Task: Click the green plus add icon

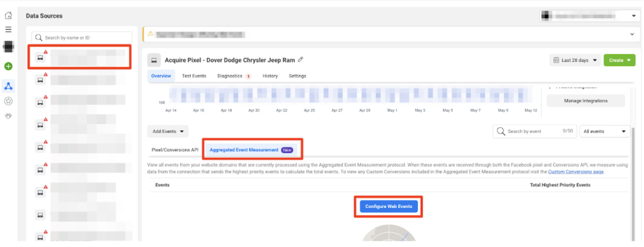Action: (8, 66)
